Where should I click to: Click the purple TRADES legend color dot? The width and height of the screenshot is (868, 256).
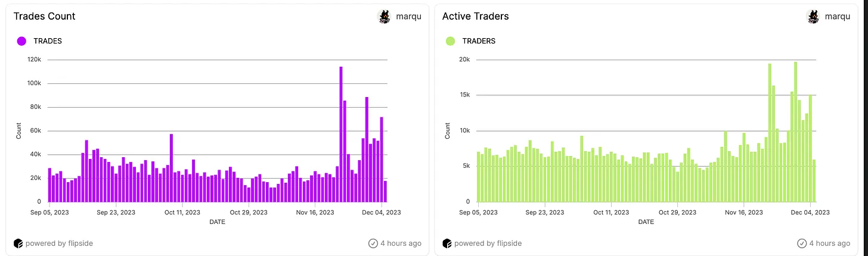[22, 41]
